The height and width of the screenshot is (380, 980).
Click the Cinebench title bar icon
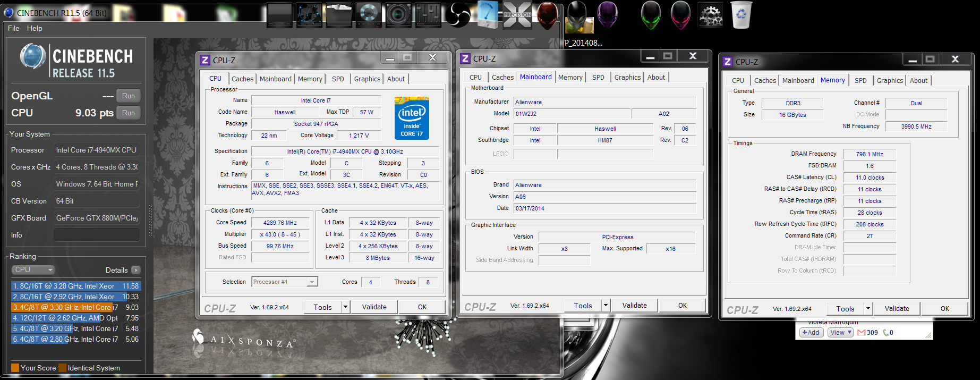(x=8, y=13)
